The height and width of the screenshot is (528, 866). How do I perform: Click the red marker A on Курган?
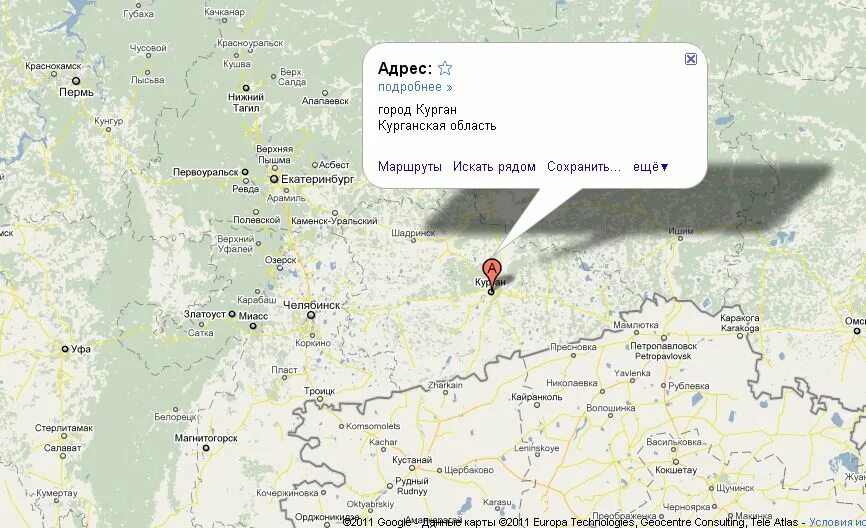pos(492,272)
